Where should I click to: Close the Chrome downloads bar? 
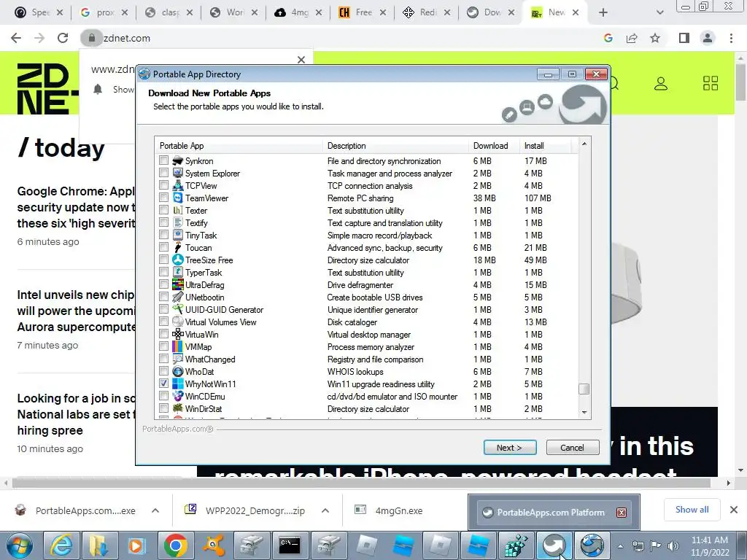point(734,510)
